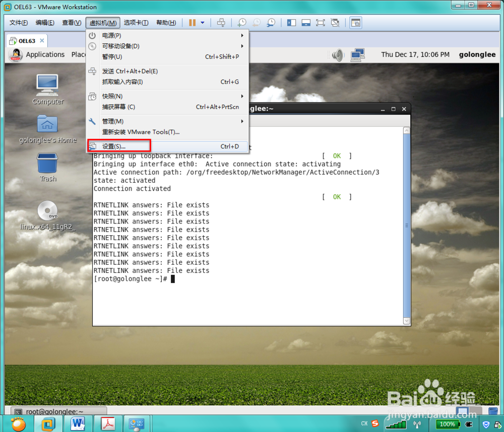
Task: Take a snapshot using the toolbar icon
Action: click(241, 22)
